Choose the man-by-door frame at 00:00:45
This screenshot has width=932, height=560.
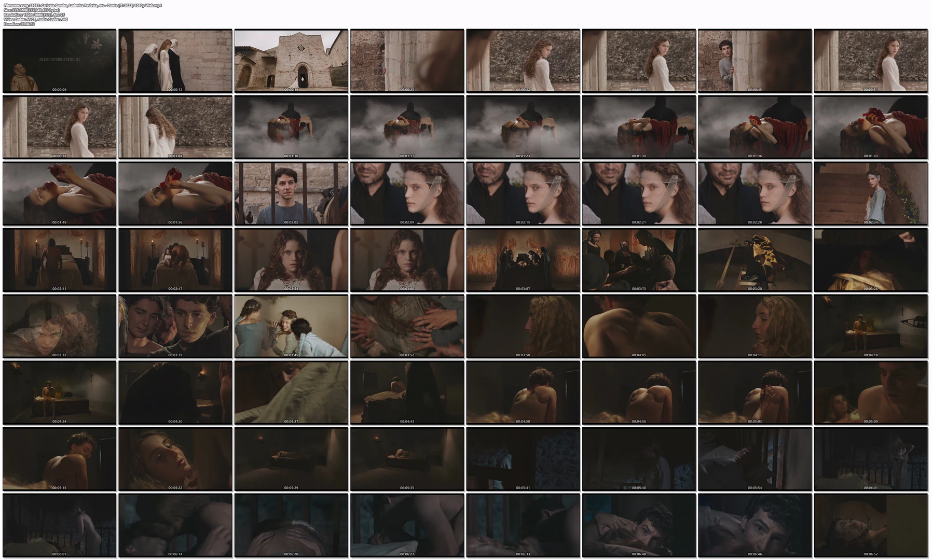click(x=755, y=61)
